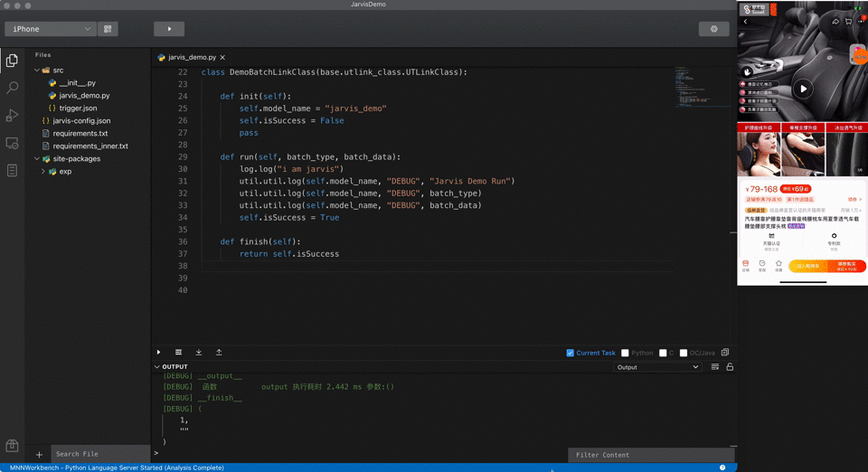The image size is (868, 472).
Task: Click the QR code icon beside iPhone
Action: (108, 29)
